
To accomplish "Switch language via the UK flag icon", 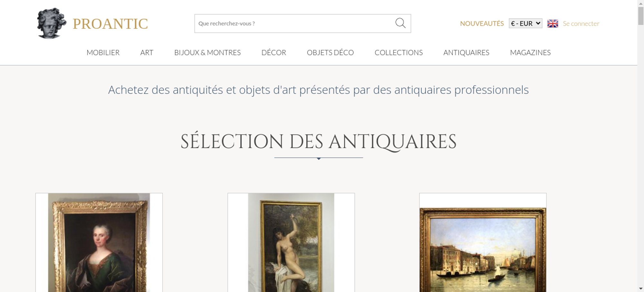I will point(553,23).
